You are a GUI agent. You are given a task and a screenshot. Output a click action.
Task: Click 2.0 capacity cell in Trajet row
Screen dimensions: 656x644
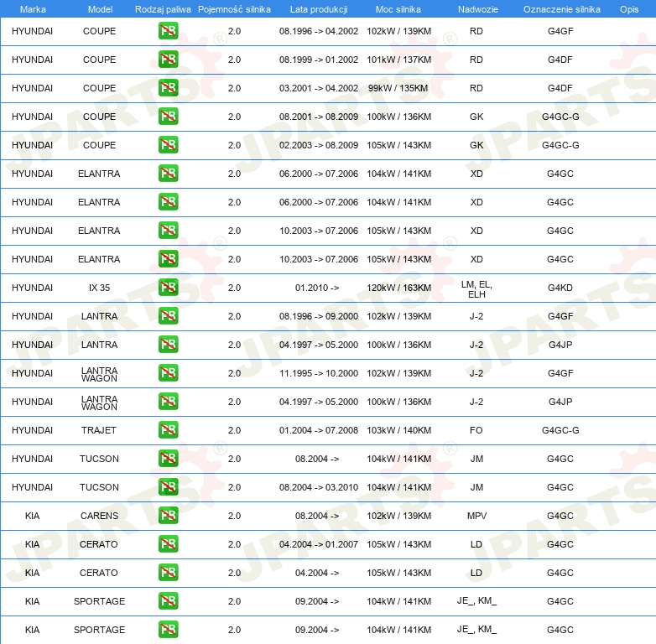click(x=234, y=430)
